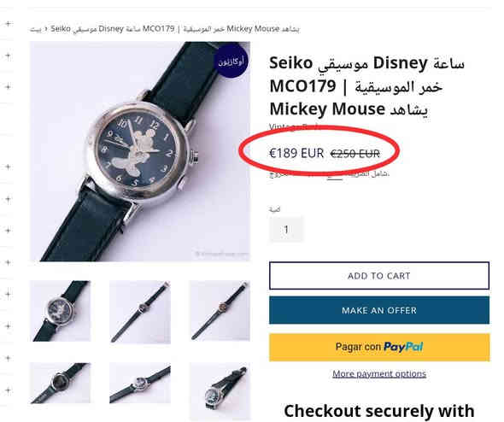Image resolution: width=504 pixels, height=422 pixels.
Task: Click the product title Seiko Disney MCO179
Action: pos(366,85)
